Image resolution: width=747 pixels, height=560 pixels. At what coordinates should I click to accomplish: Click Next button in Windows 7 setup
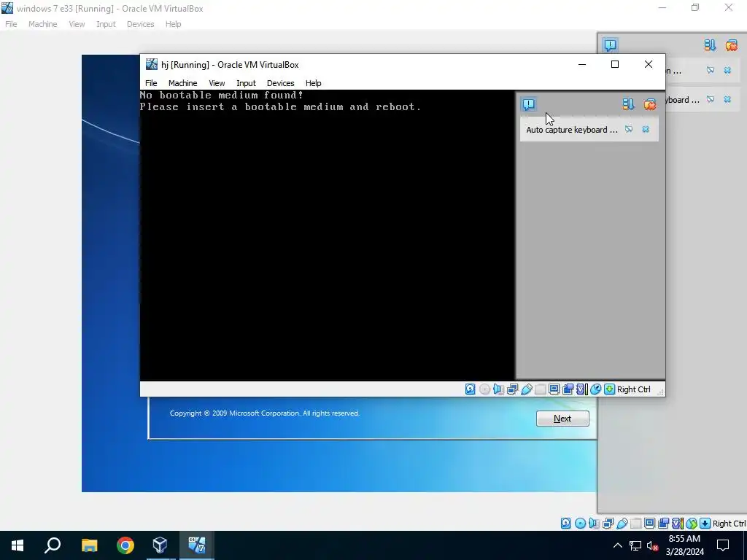coord(562,419)
